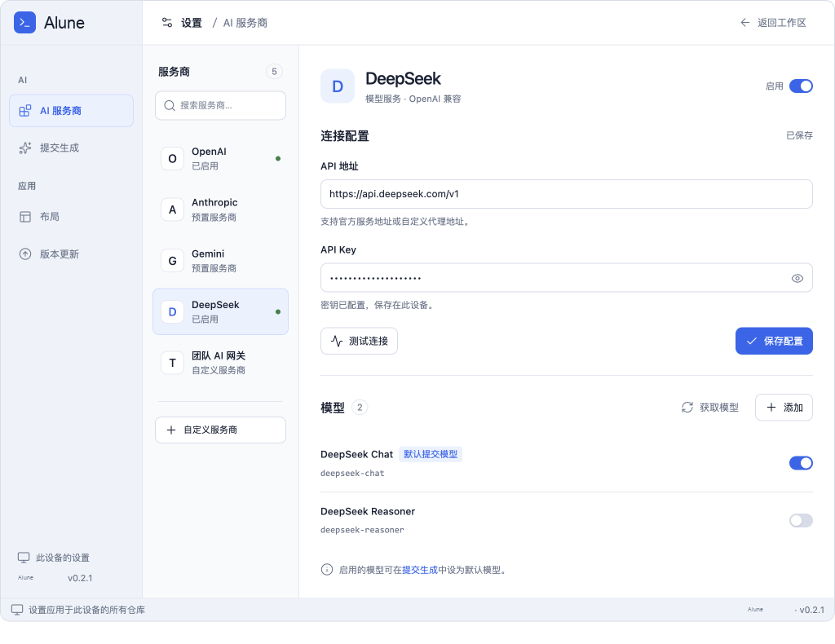Select the Anthropic provider
The height and width of the screenshot is (644, 835).
220,210
